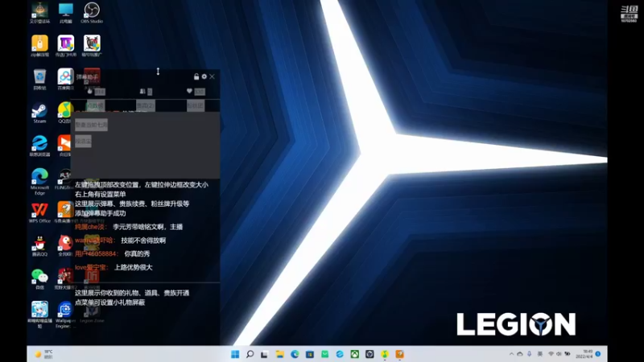This screenshot has height=362, width=644.
Task: Open the Microsoft Edge desktop shortcut
Action: click(39, 181)
